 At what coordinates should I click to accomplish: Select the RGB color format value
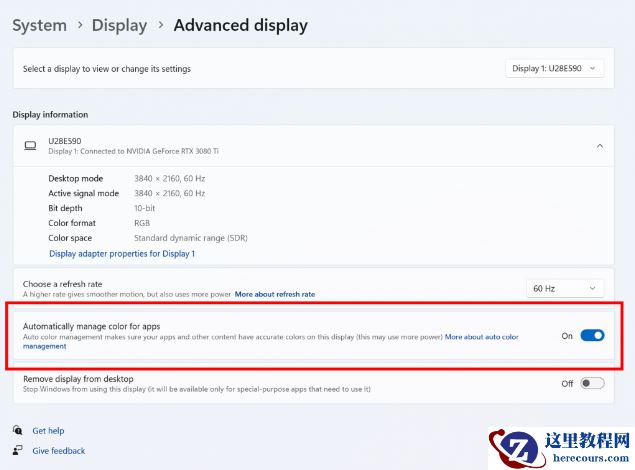(142, 223)
